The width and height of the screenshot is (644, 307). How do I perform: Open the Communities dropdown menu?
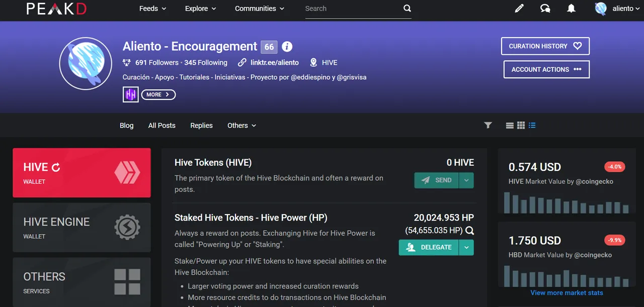[x=259, y=9]
